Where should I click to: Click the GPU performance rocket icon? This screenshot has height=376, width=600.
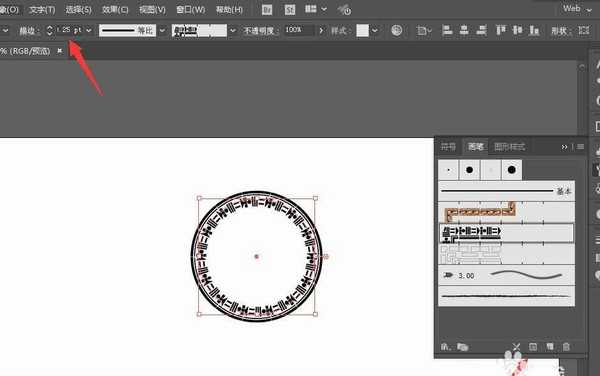[344, 10]
